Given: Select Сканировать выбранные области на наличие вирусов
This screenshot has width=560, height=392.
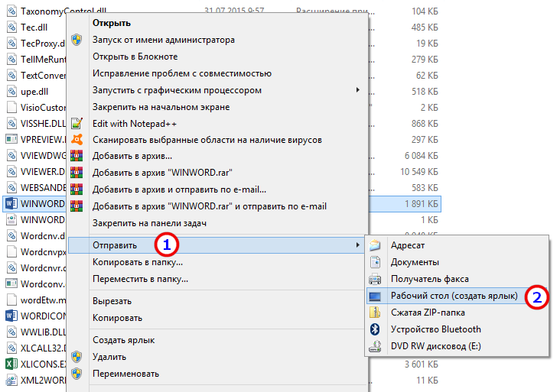Looking at the screenshot, I should (x=207, y=140).
